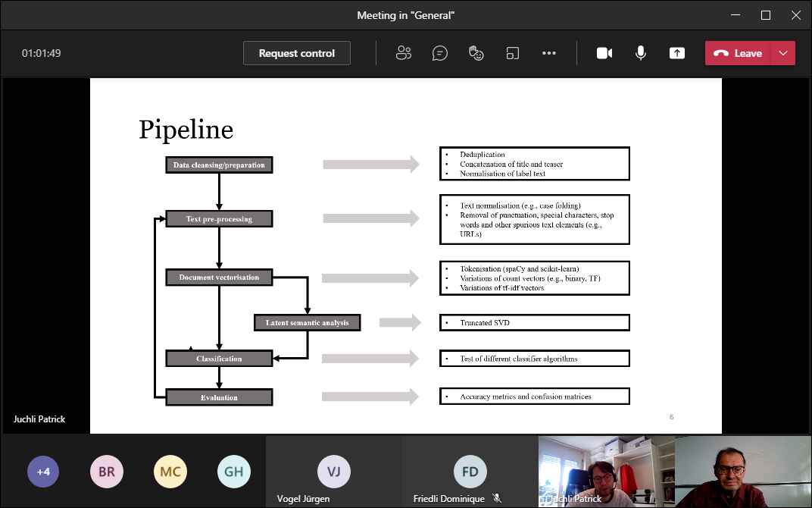This screenshot has width=812, height=508.
Task: Click Friedli Dominique's participant tile
Action: [470, 472]
